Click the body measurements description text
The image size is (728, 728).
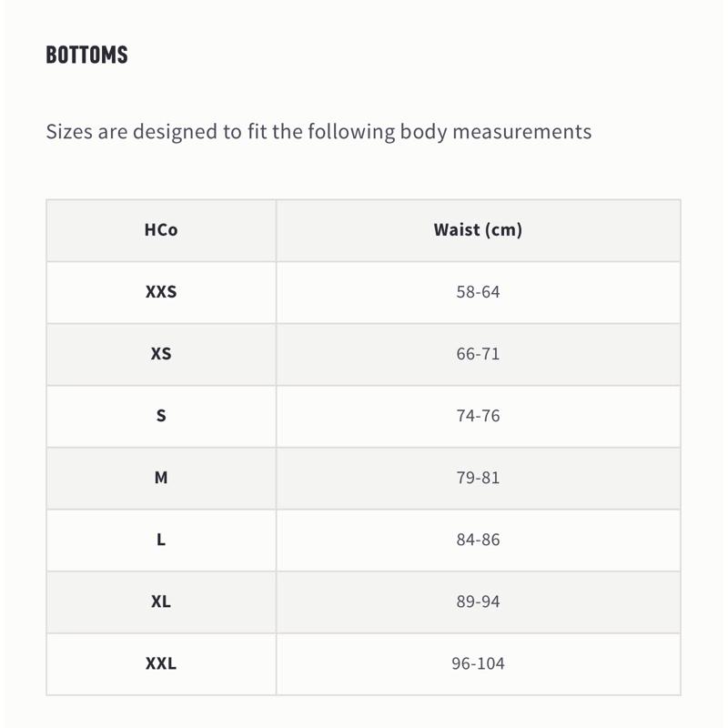[318, 131]
